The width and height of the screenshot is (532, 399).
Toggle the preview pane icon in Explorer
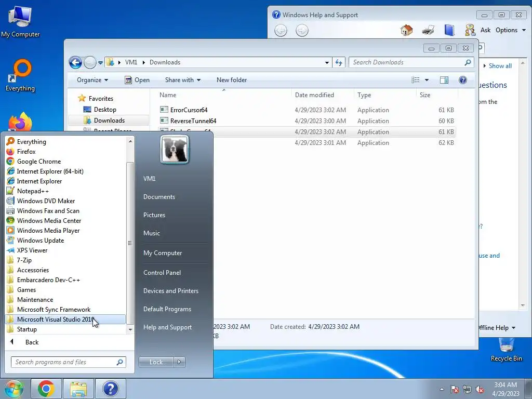(x=444, y=80)
